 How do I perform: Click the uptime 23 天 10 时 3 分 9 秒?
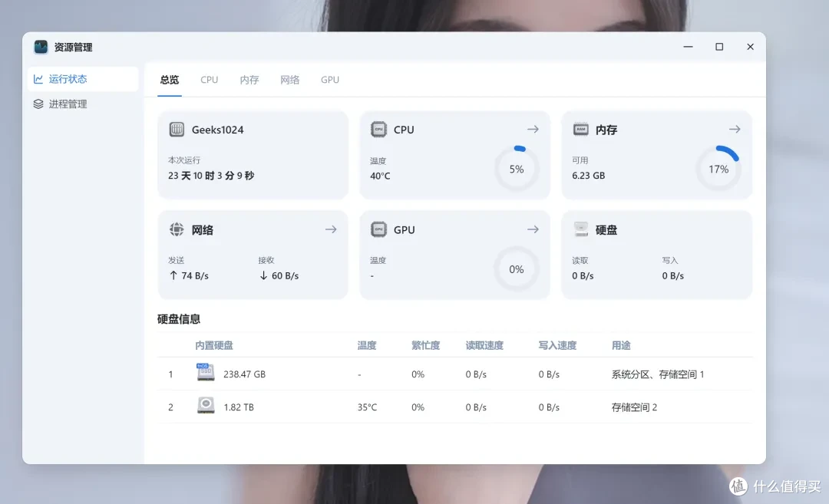[211, 176]
